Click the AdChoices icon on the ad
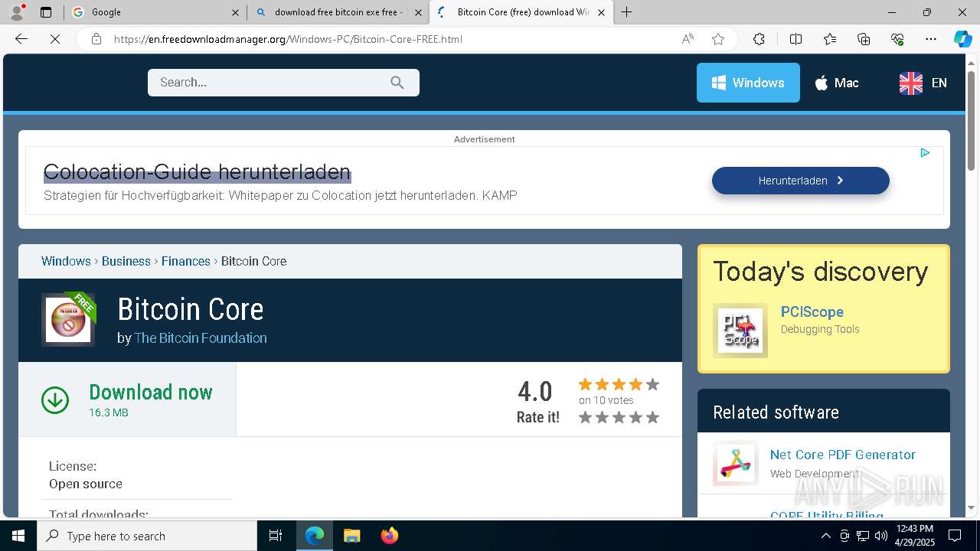The height and width of the screenshot is (551, 980). pyautogui.click(x=925, y=153)
